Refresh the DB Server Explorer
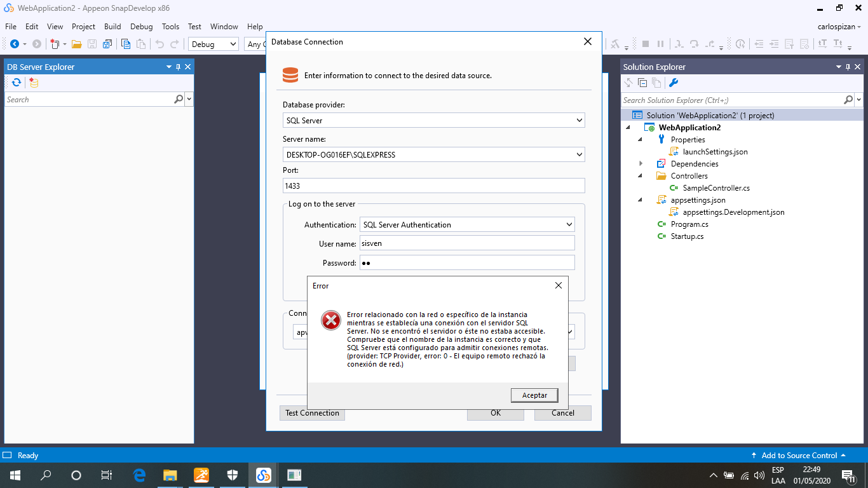 point(17,83)
